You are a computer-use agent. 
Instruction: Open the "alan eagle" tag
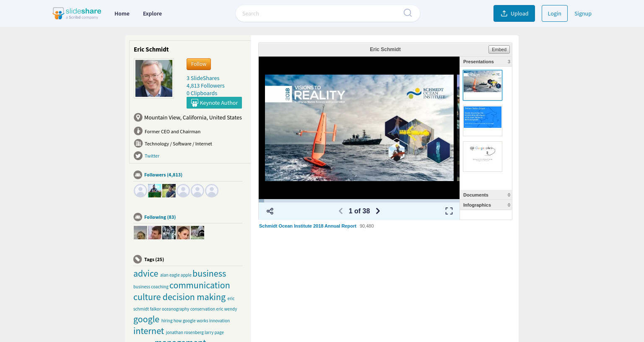[x=170, y=275]
